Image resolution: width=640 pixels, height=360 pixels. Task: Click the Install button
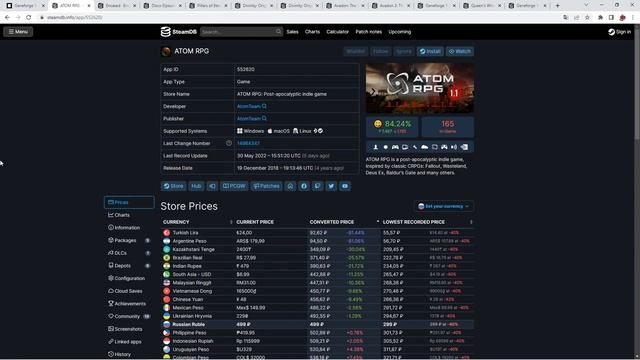(x=430, y=51)
